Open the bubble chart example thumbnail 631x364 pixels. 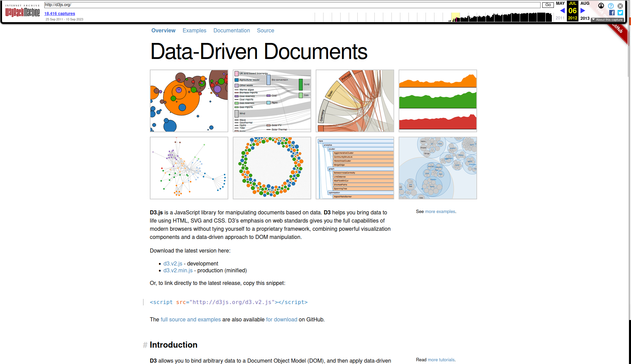point(189,101)
